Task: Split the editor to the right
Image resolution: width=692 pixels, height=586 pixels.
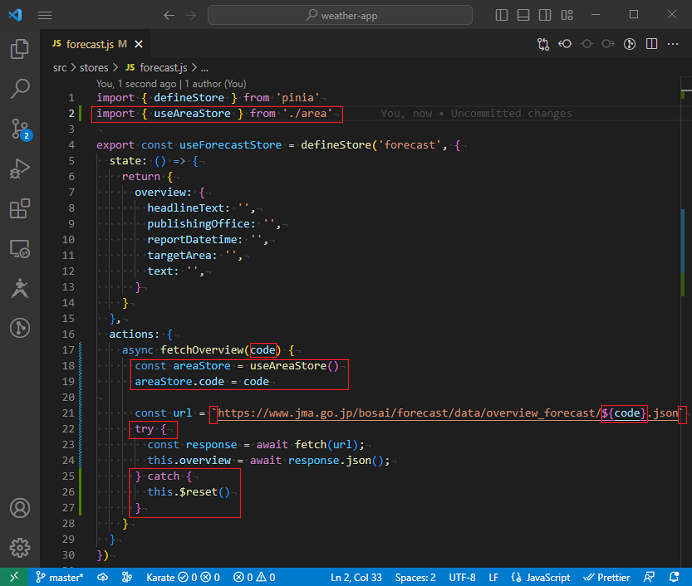Action: (651, 44)
